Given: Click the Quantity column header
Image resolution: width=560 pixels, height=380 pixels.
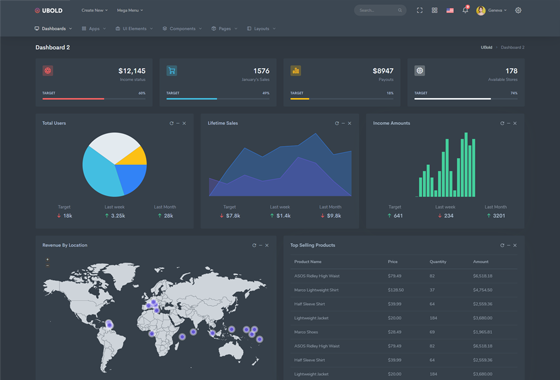Looking at the screenshot, I should pos(438,262).
